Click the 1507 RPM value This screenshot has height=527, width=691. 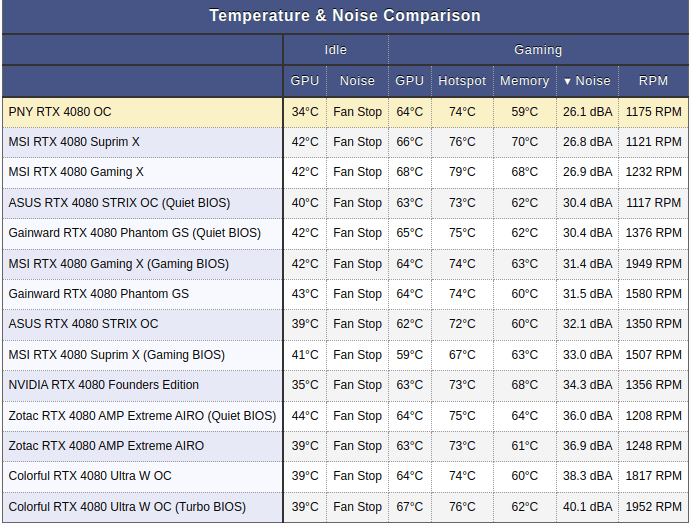[654, 355]
